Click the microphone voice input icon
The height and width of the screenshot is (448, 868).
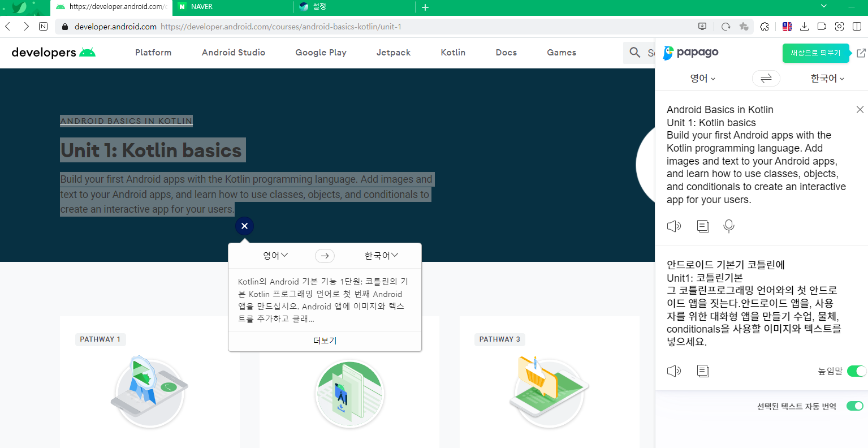[729, 226]
